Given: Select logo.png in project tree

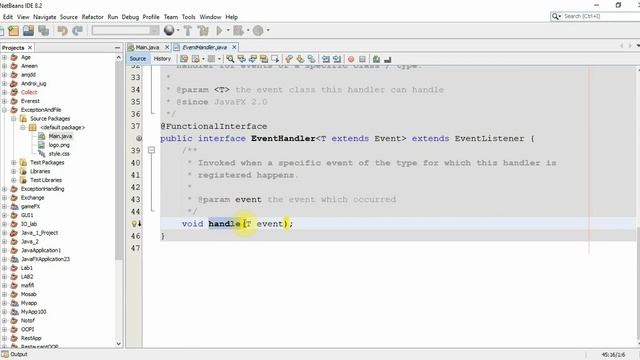Looking at the screenshot, I should pyautogui.click(x=59, y=145).
